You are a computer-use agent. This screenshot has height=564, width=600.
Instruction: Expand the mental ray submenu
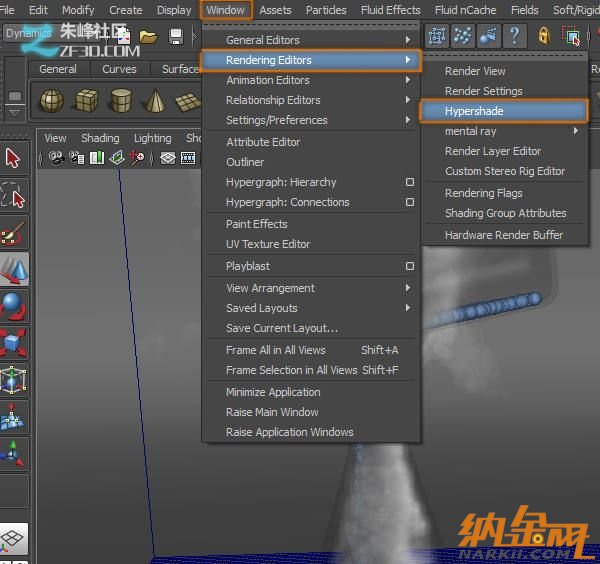click(504, 131)
